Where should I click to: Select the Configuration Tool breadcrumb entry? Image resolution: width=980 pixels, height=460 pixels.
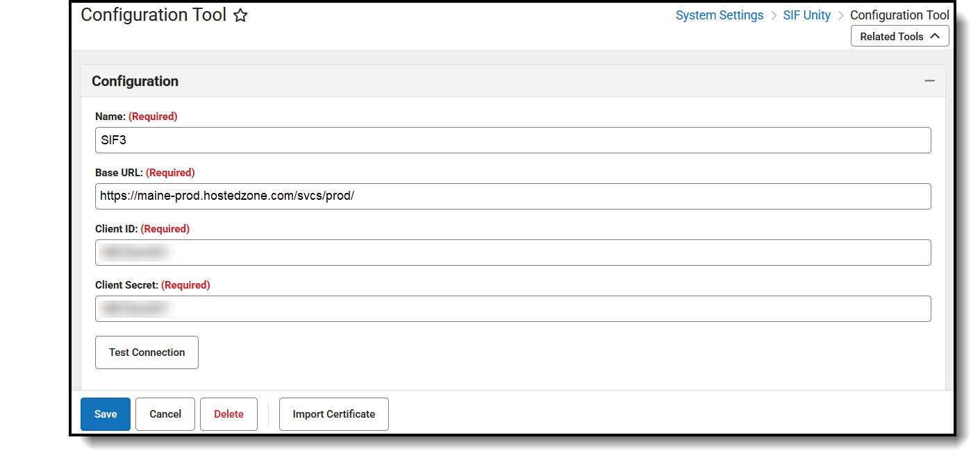pos(899,15)
